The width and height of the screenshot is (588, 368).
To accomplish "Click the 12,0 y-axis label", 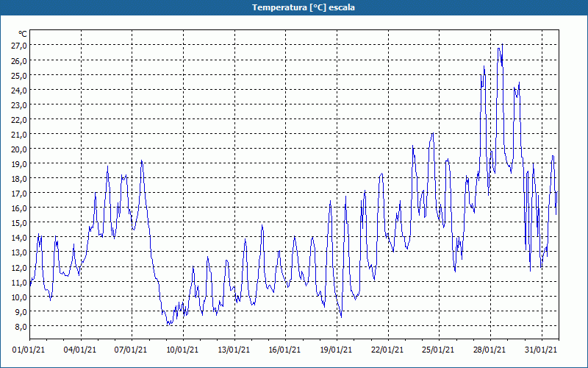I will 19,267.
